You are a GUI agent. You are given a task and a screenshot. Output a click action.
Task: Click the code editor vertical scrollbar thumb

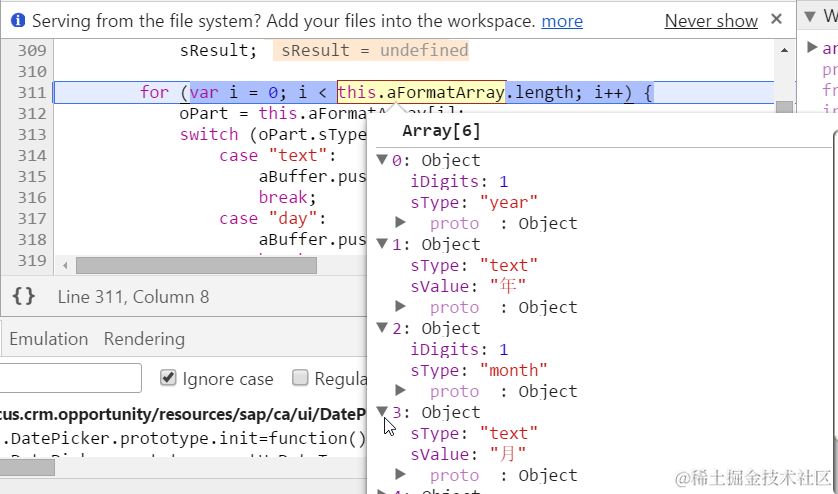click(784, 107)
